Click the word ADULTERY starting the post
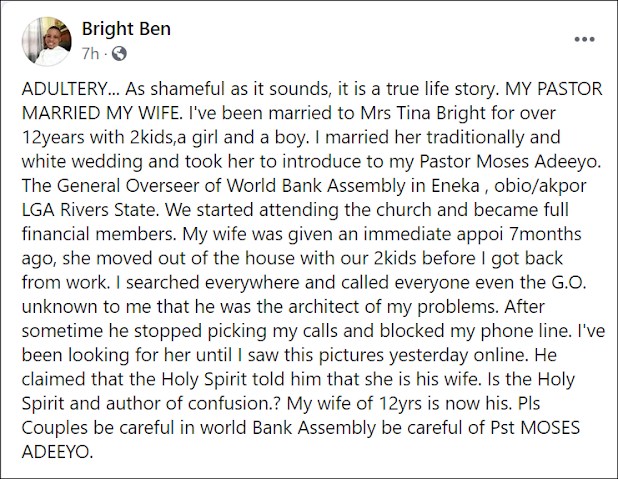618x479 pixels. click(x=64, y=87)
